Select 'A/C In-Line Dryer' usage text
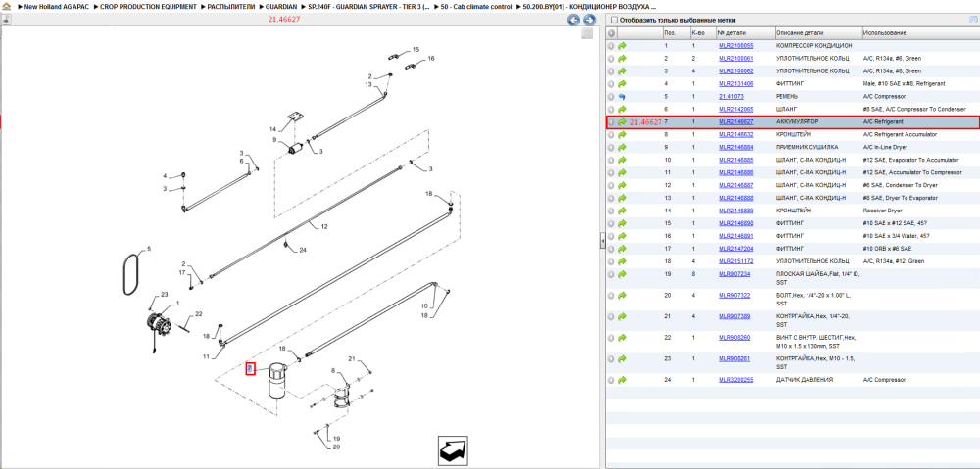 [x=884, y=148]
